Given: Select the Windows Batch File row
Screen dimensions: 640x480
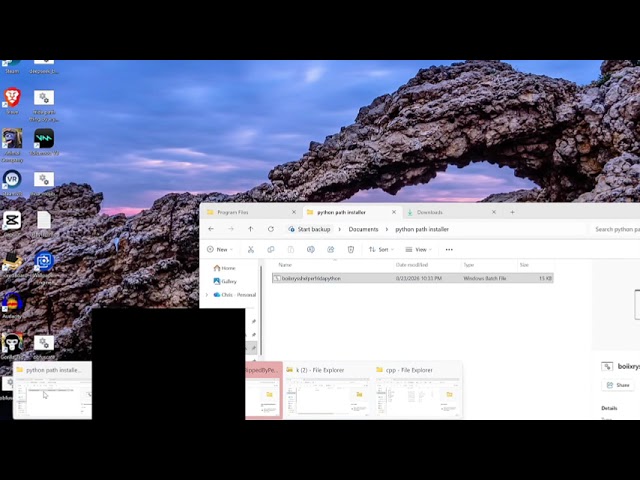Looking at the screenshot, I should 413,278.
